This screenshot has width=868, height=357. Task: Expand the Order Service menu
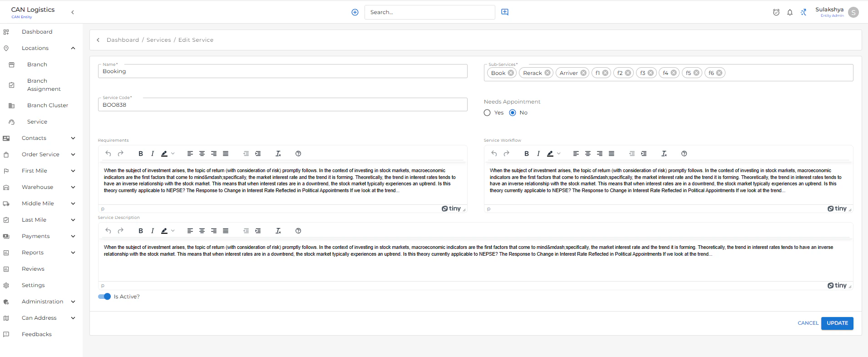click(x=73, y=154)
